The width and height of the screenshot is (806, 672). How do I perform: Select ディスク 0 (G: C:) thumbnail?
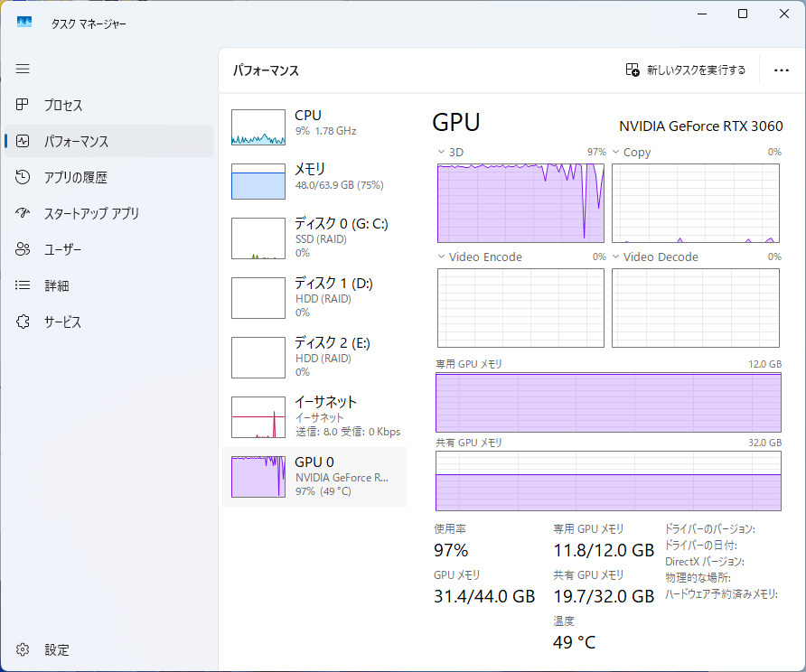click(258, 238)
